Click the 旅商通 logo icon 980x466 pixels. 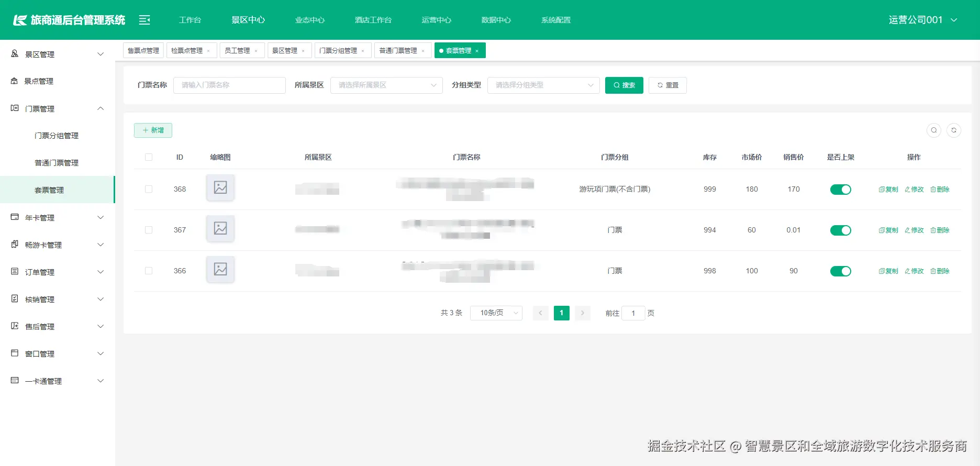[x=20, y=20]
